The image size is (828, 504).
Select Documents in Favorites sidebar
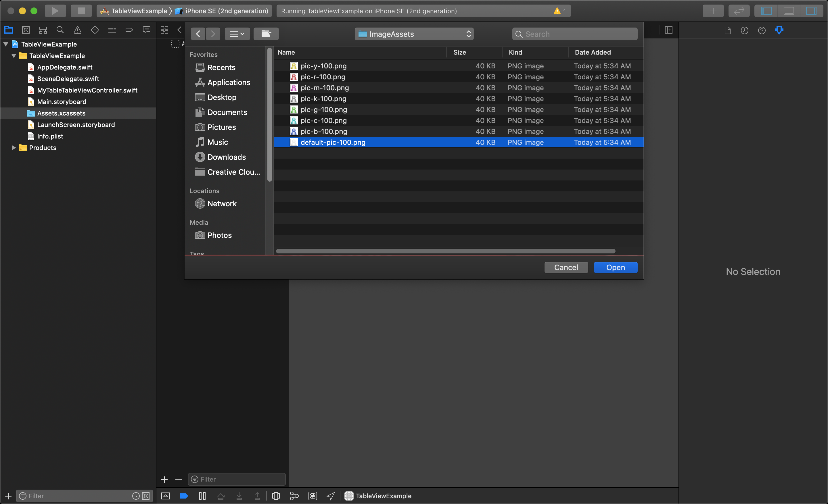pos(221,112)
